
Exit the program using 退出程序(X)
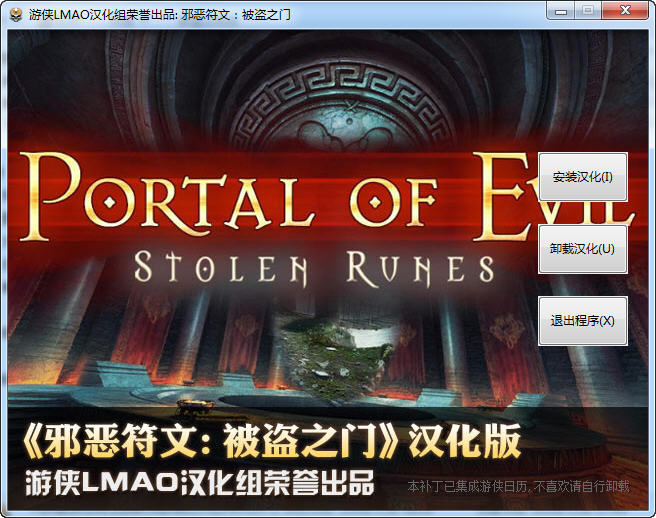click(582, 321)
